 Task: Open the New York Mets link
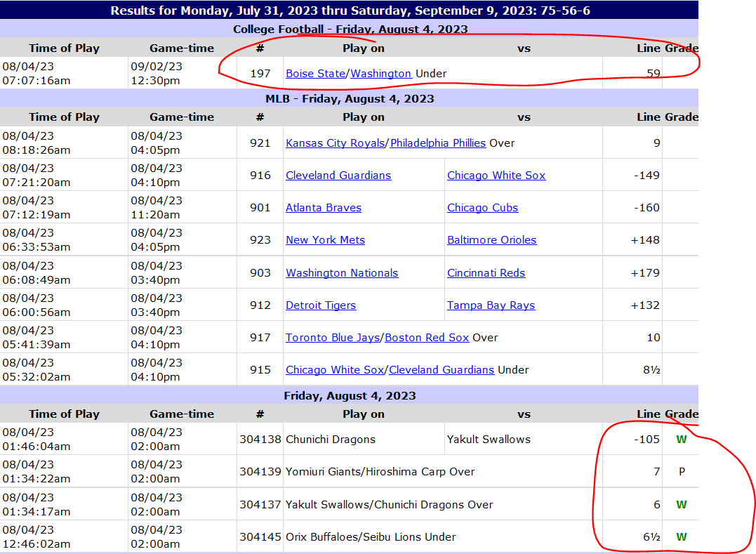(326, 240)
